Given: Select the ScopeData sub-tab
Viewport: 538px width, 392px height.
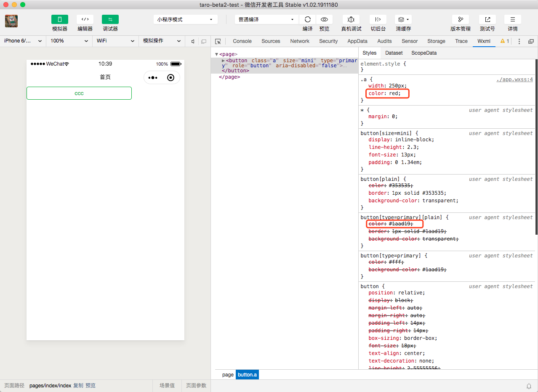Looking at the screenshot, I should pyautogui.click(x=424, y=53).
